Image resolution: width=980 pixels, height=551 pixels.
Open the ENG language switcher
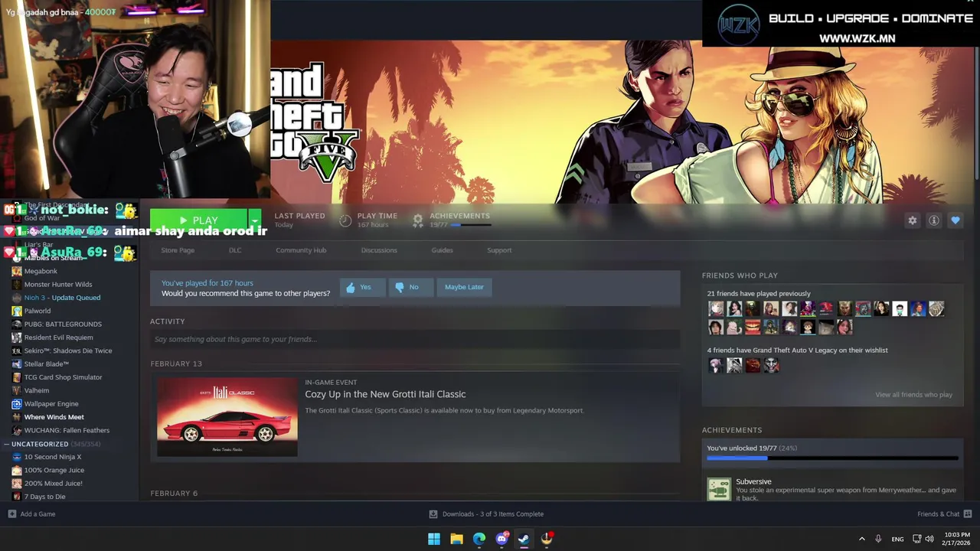(x=897, y=540)
